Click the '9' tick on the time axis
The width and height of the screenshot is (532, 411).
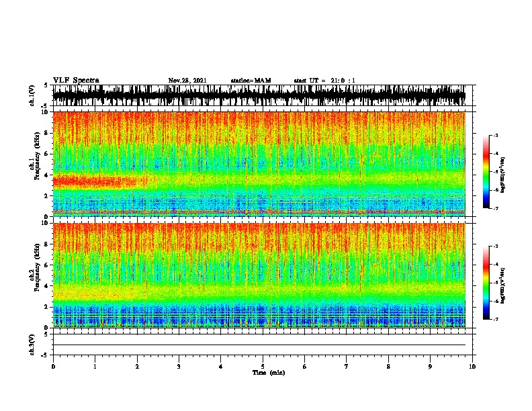(x=430, y=366)
